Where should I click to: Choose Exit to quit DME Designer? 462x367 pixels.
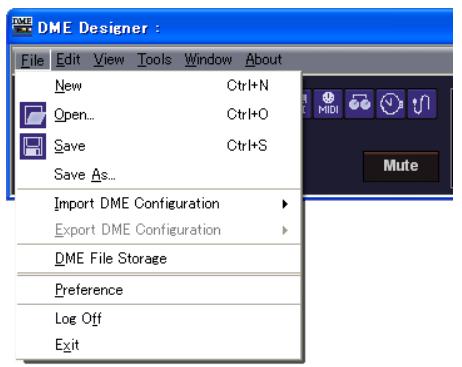158,345
